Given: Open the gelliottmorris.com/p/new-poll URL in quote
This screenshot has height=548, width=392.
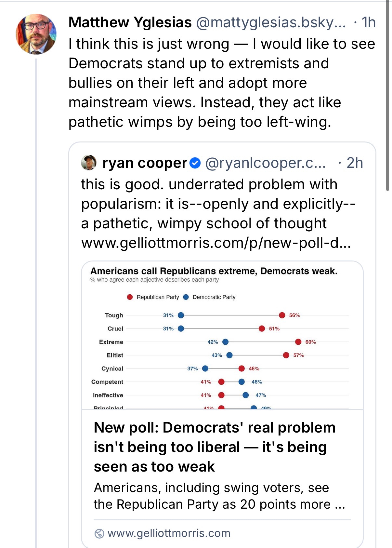Looking at the screenshot, I should click(x=216, y=243).
